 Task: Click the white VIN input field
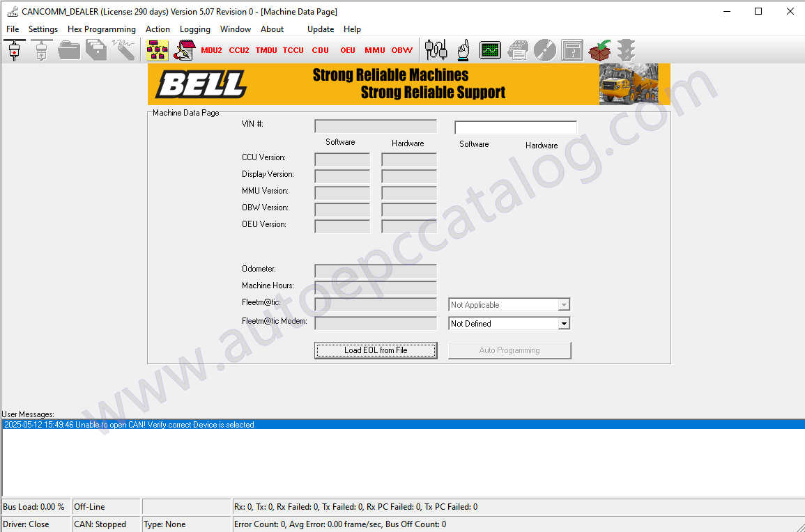point(516,127)
